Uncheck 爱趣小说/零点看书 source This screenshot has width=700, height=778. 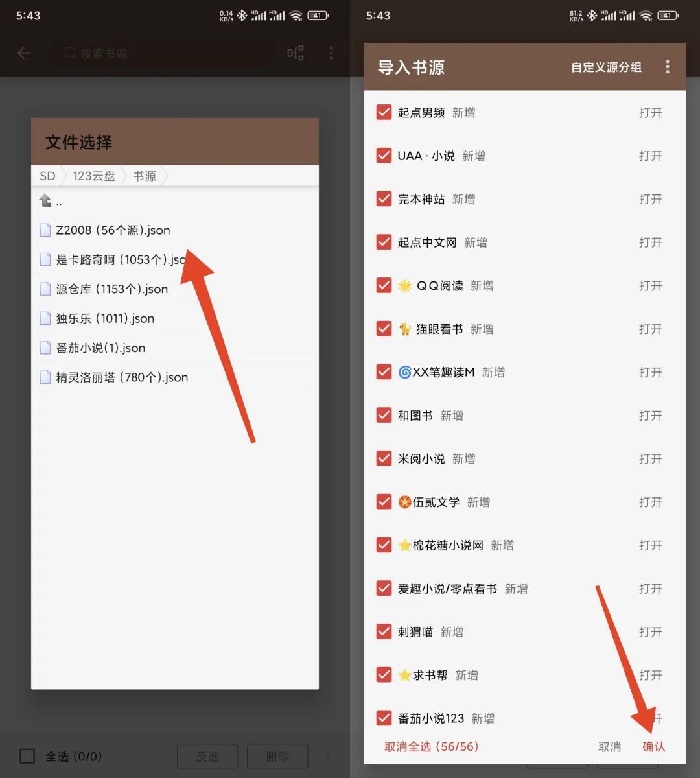[384, 588]
